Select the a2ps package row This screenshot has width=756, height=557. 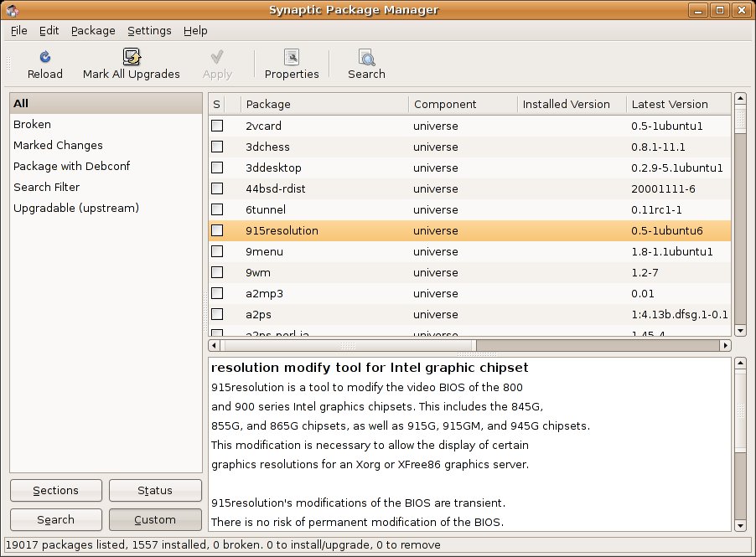click(469, 314)
